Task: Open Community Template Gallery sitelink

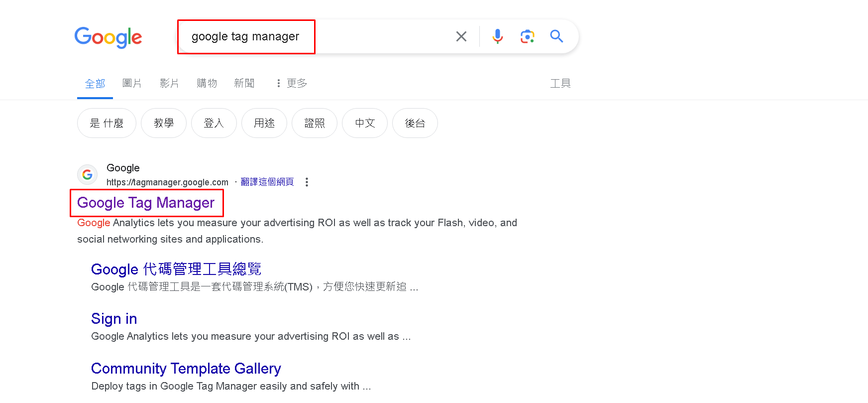Action: [186, 369]
